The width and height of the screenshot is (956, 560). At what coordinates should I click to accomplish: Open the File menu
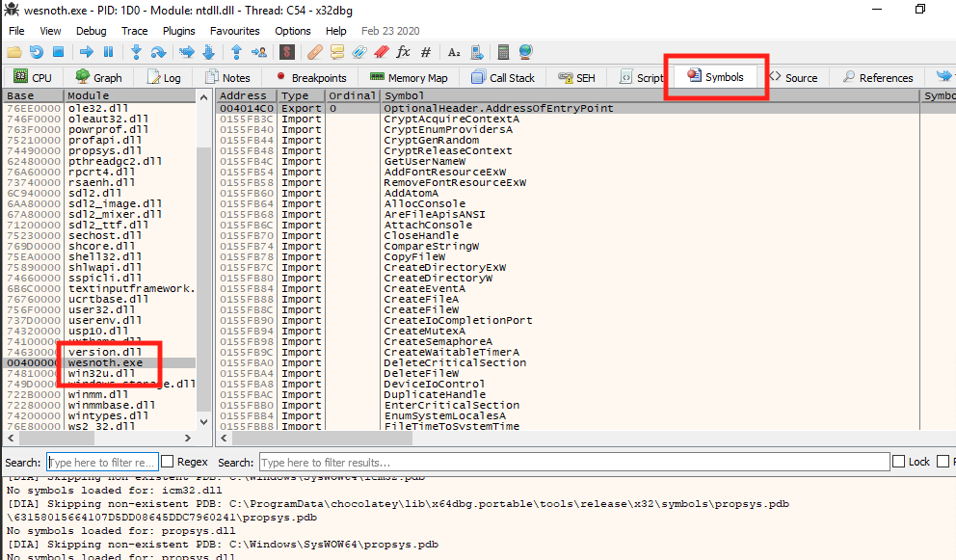pyautogui.click(x=16, y=31)
